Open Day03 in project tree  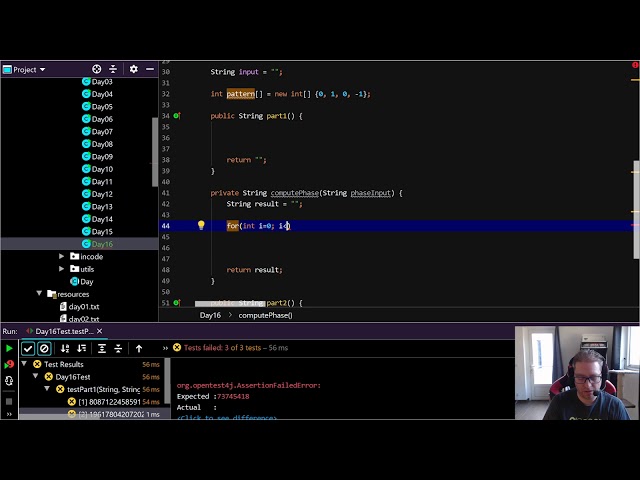[x=102, y=82]
